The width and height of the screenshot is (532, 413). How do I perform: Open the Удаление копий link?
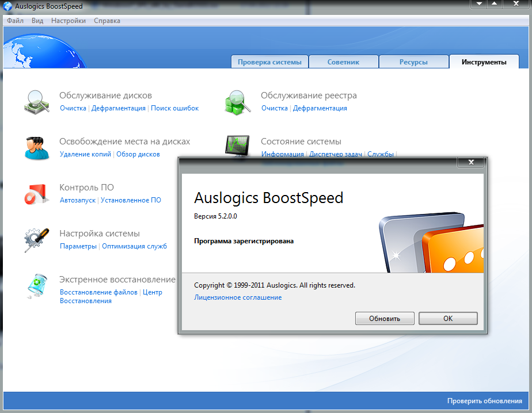click(85, 154)
